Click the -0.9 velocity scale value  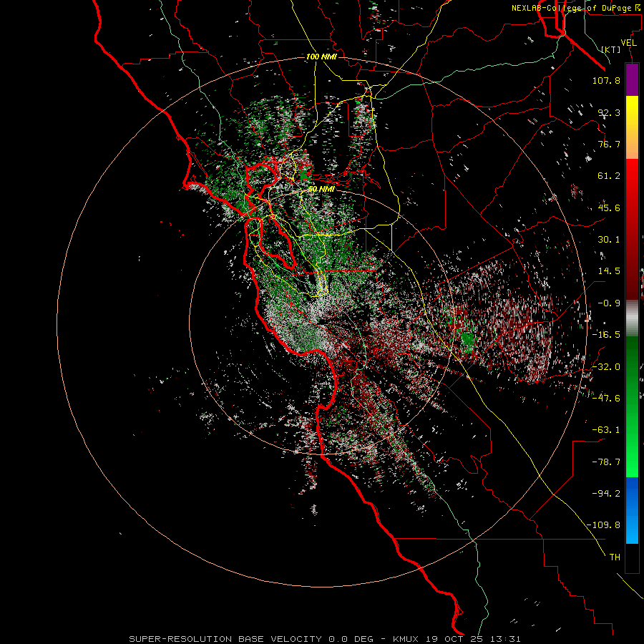609,303
